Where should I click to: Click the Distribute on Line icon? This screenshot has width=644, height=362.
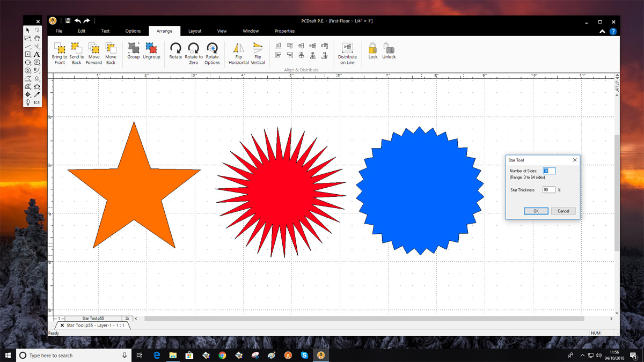[x=347, y=48]
